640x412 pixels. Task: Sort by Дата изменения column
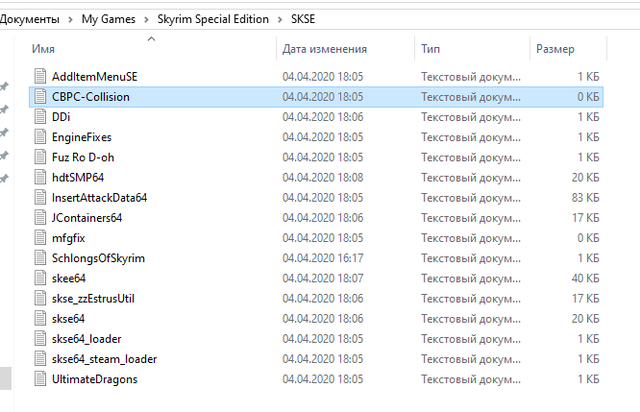(x=324, y=48)
